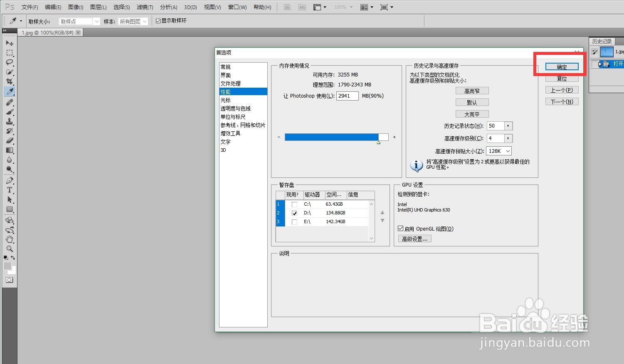Select the Rectangular Marquee tool

(x=10, y=53)
